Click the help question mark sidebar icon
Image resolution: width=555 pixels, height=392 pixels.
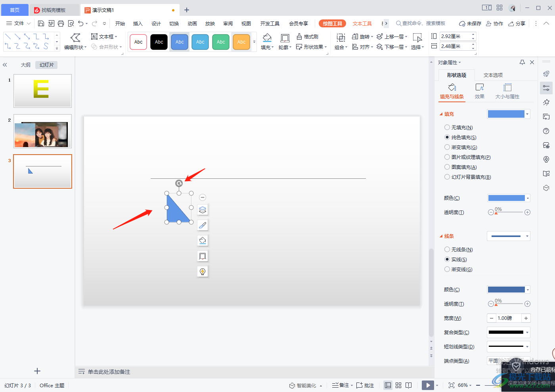[x=546, y=131]
